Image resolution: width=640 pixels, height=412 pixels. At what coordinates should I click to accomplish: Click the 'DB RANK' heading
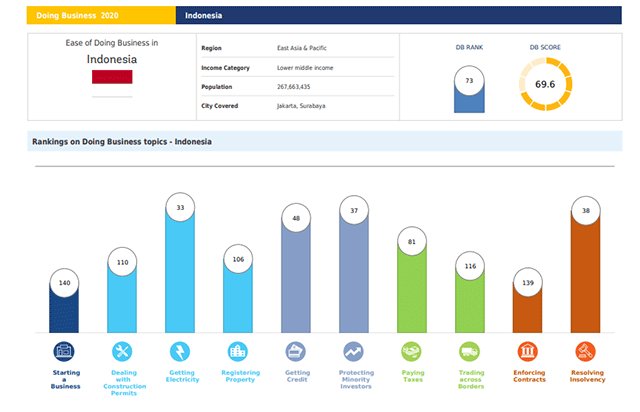[469, 47]
